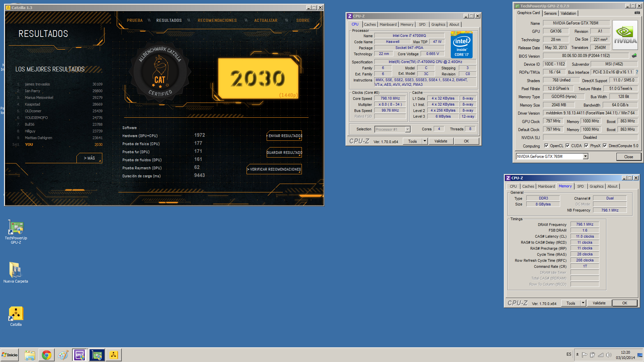Viewport: 644px width, 362px height.
Task: Click the tray clock showing 12:20
Action: [x=625, y=355]
